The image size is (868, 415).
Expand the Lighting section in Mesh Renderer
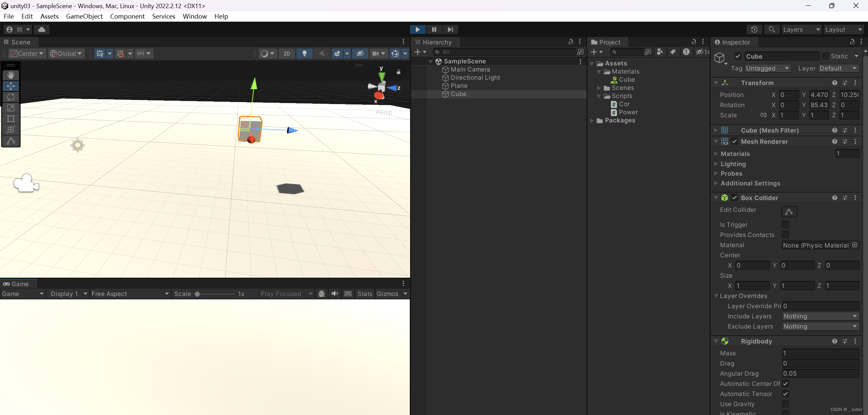pos(716,164)
